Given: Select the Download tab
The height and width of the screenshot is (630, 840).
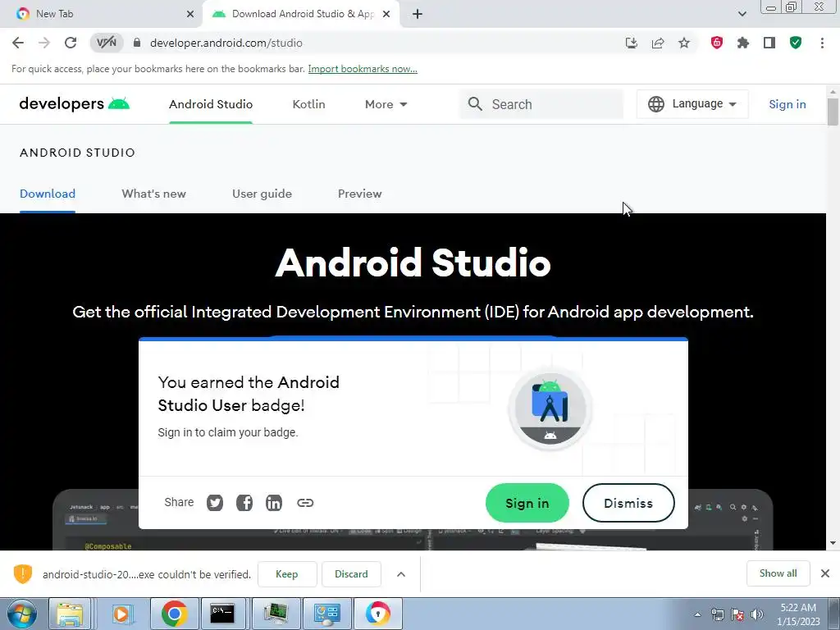Looking at the screenshot, I should 47,194.
